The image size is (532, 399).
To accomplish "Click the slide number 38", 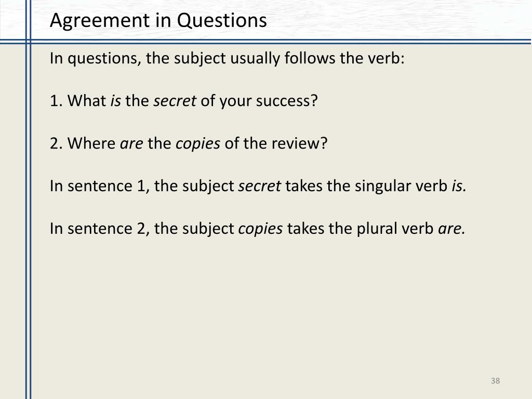I will coord(495,381).
